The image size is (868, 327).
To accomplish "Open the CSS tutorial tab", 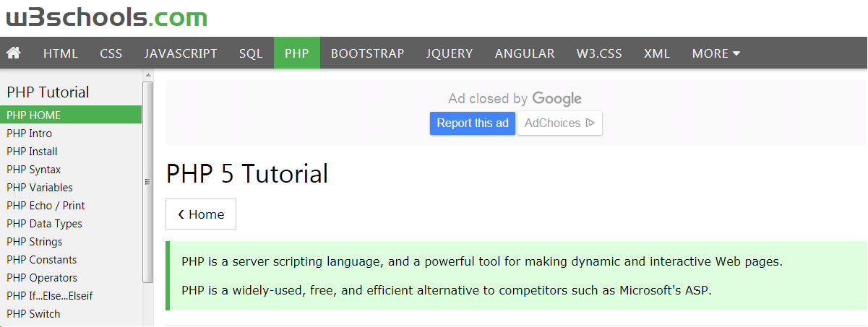I will click(x=111, y=53).
